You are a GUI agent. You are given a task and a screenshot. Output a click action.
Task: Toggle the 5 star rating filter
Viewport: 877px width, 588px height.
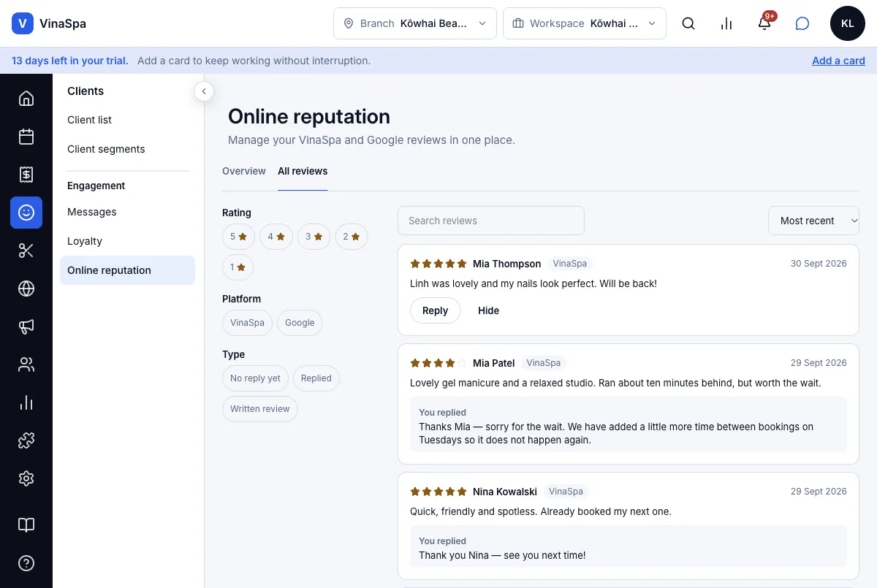pyautogui.click(x=238, y=237)
